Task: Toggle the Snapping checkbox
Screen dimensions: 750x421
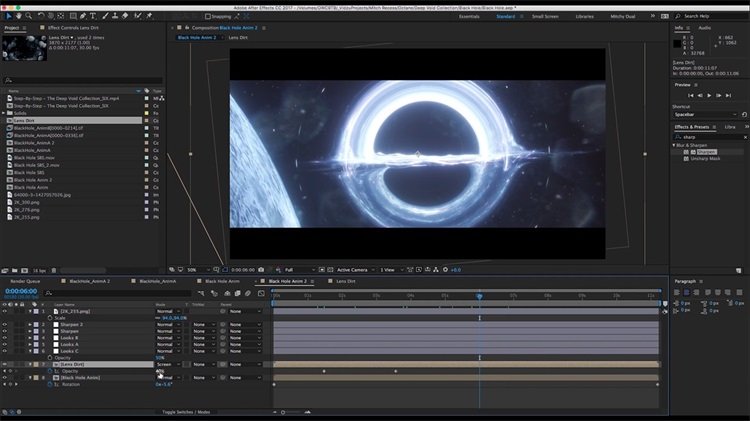Action: coord(208,16)
